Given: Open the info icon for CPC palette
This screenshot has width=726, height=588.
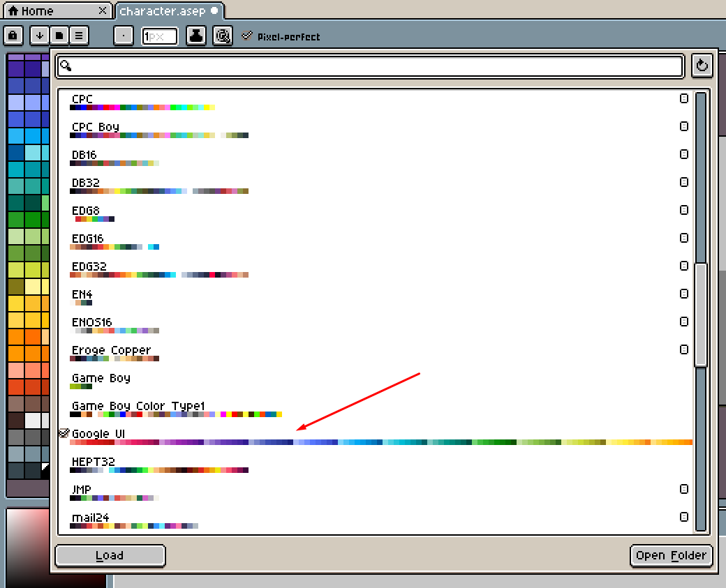Looking at the screenshot, I should (x=684, y=98).
